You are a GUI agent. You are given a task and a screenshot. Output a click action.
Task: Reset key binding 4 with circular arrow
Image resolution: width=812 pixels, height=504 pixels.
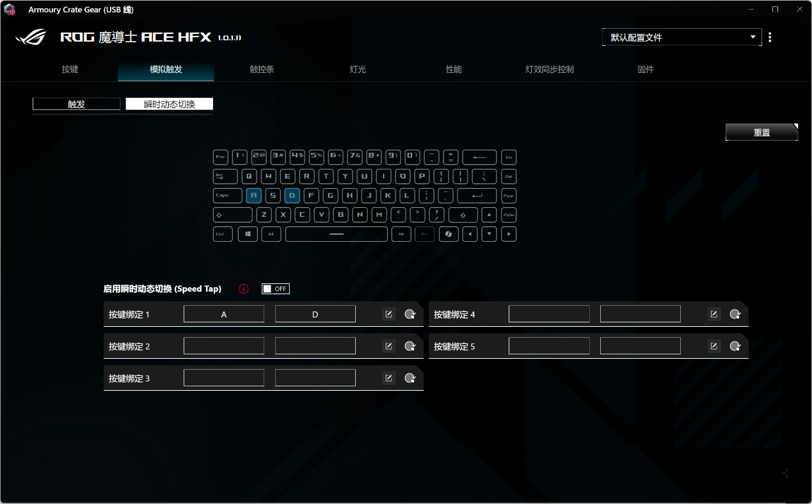[735, 314]
